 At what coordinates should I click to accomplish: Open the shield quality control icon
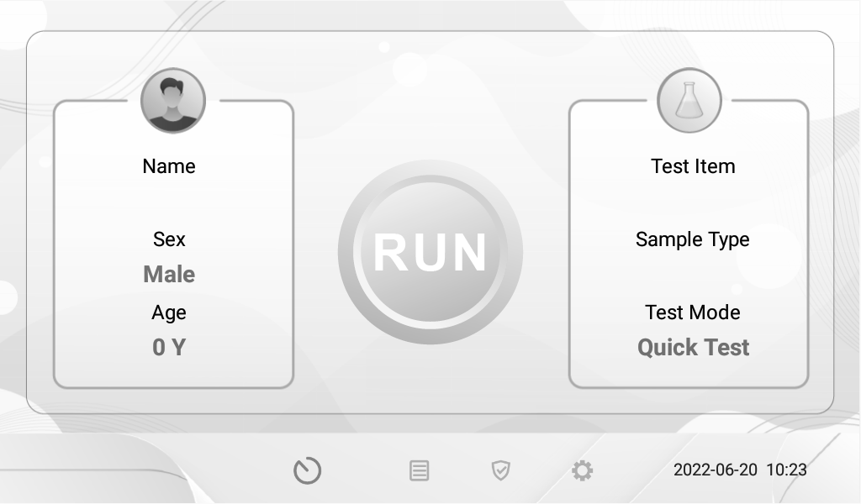coord(500,470)
